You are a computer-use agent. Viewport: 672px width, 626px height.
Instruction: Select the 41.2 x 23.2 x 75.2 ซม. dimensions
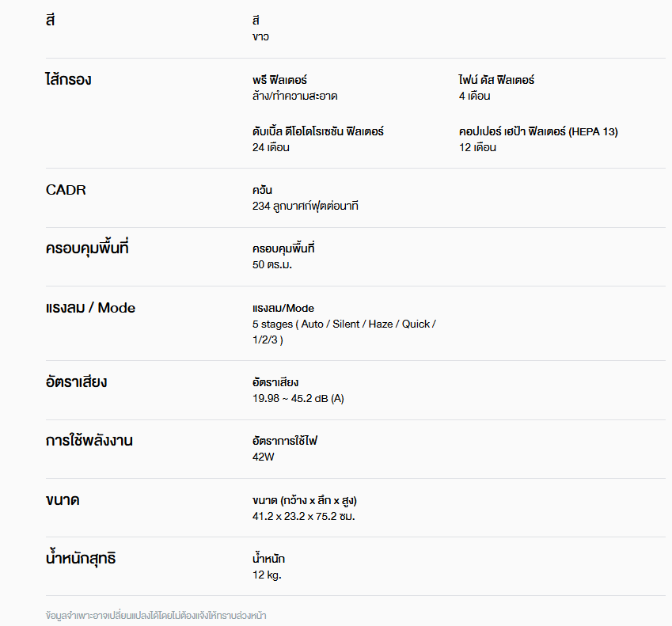[x=303, y=516]
